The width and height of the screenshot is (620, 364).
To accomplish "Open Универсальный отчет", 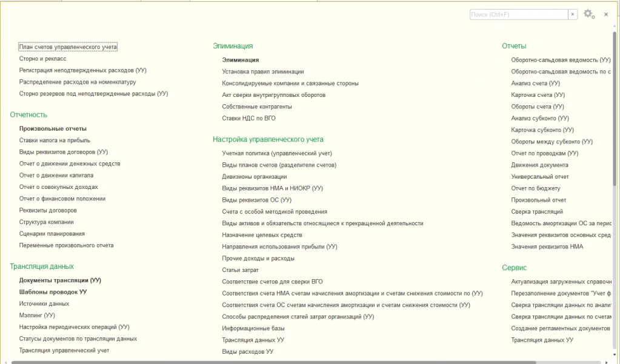I will pos(540,176).
